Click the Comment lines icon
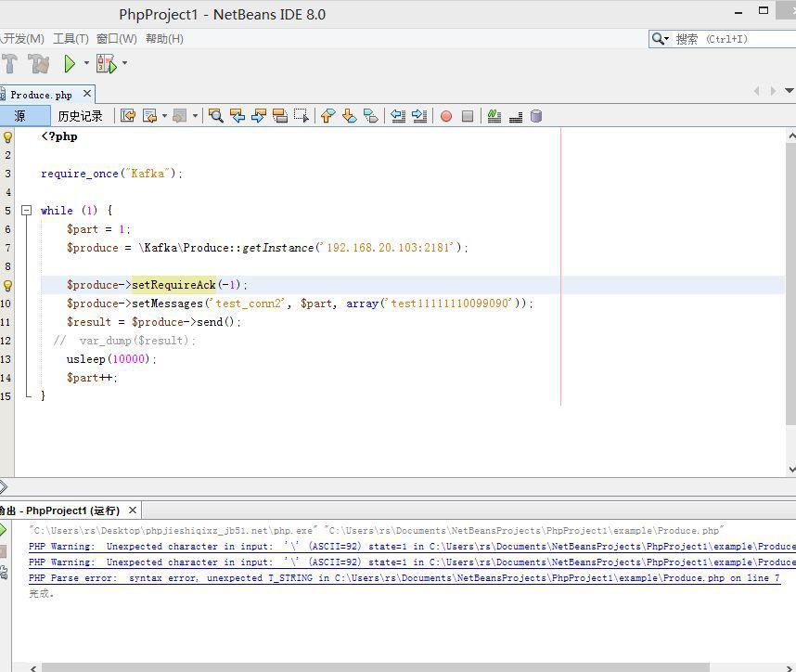796x672 pixels. (x=494, y=116)
